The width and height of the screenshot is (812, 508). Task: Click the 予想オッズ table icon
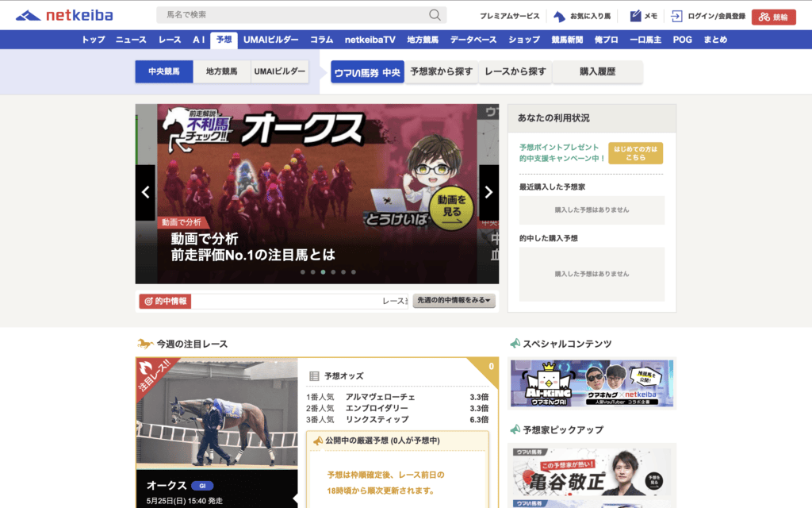314,375
